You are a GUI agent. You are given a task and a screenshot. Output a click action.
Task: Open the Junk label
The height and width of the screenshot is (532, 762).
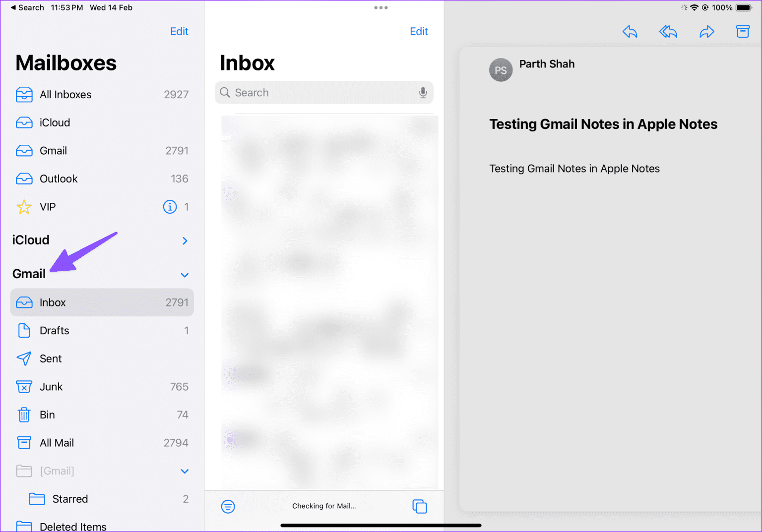point(51,387)
